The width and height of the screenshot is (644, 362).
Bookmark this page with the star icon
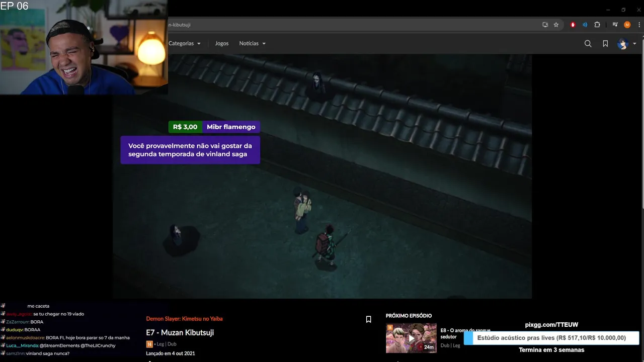coord(556,25)
